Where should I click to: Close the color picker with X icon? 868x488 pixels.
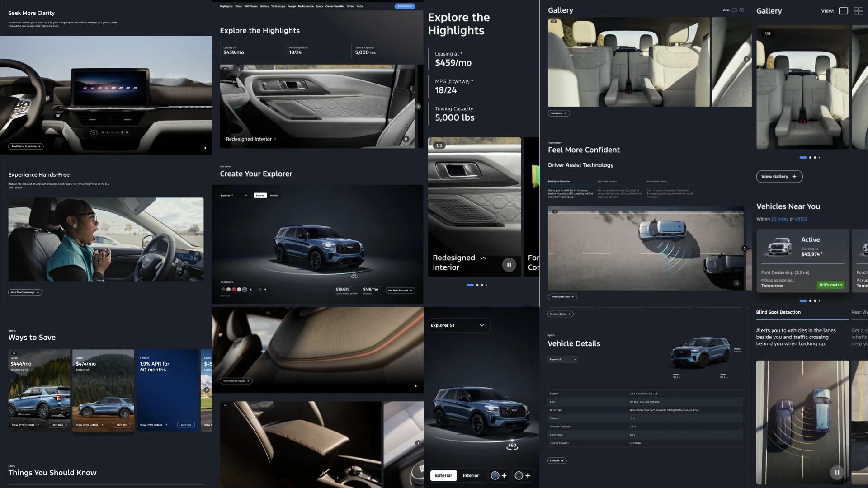(251, 290)
